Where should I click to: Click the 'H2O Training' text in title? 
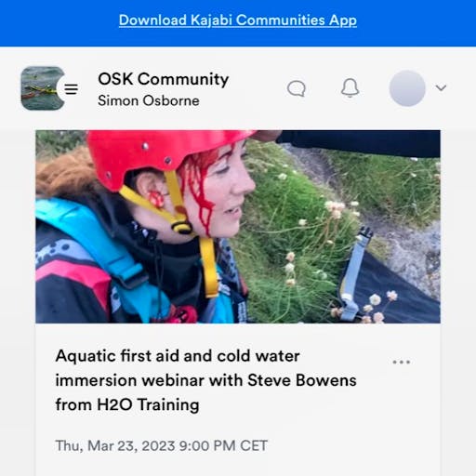(148, 404)
